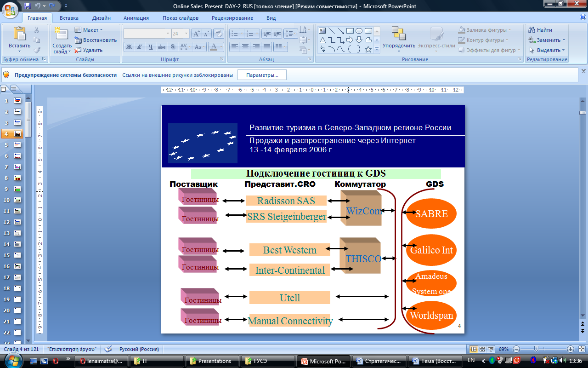The width and height of the screenshot is (588, 368).
Task: Expand the shapes gallery More arrow
Action: [377, 49]
